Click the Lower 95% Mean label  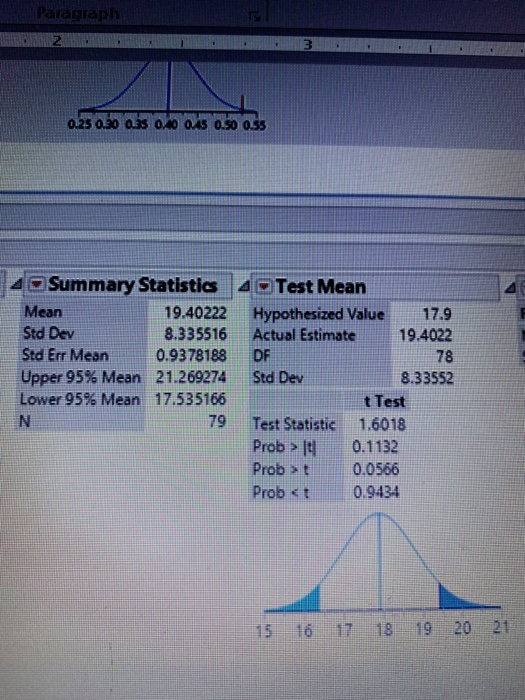(80, 399)
